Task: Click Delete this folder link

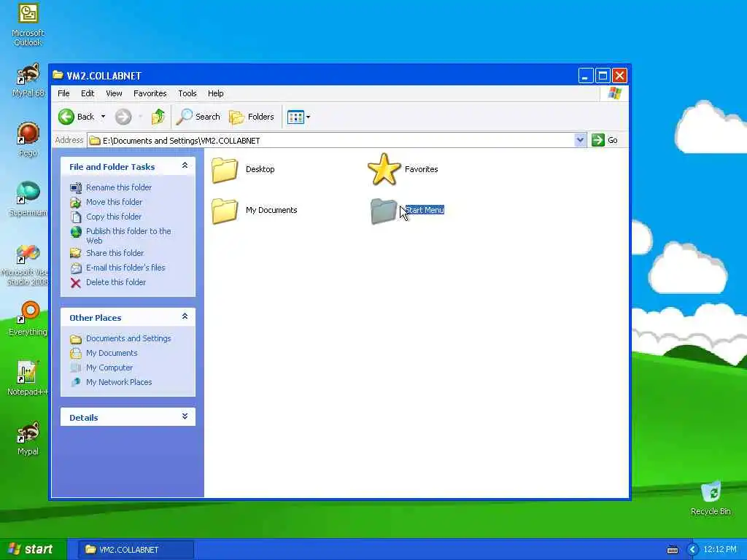Action: 116,282
